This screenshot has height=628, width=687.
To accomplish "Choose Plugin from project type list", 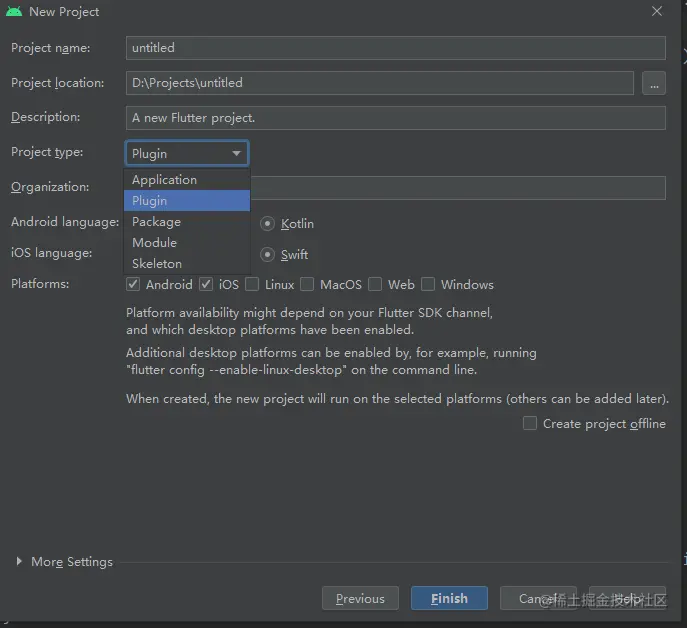I will click(x=187, y=201).
